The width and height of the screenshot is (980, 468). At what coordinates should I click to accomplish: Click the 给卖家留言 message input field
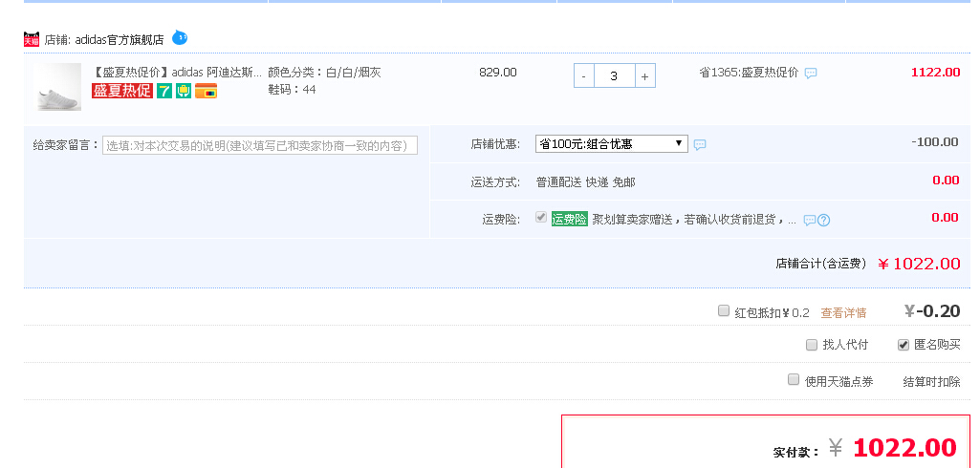pyautogui.click(x=260, y=145)
